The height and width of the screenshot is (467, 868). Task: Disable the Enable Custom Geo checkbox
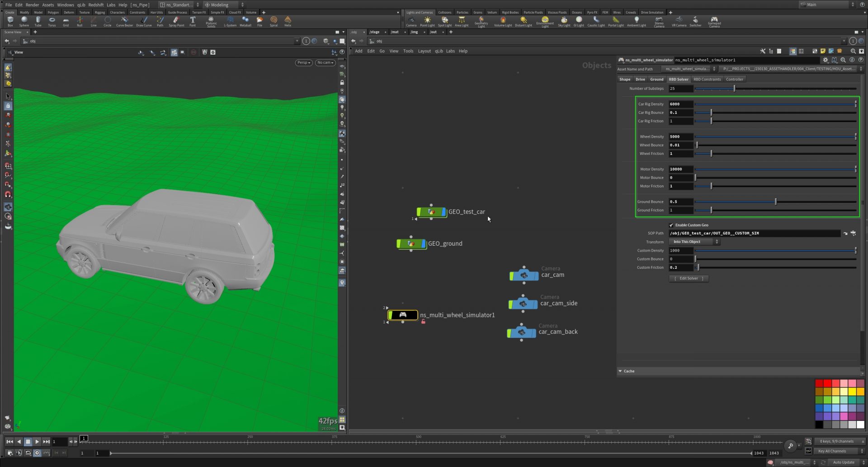coord(671,225)
